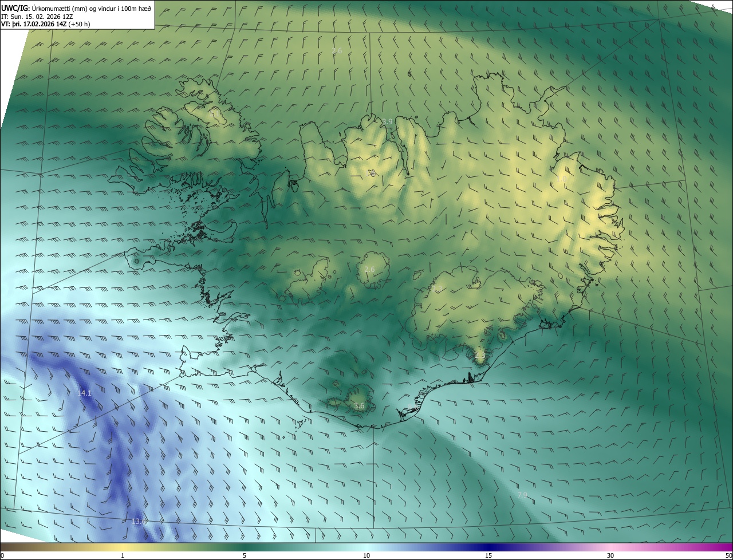Screen dimensions: 733x560
Task: Click the "50" tick label on color scale
Action: [x=728, y=555]
